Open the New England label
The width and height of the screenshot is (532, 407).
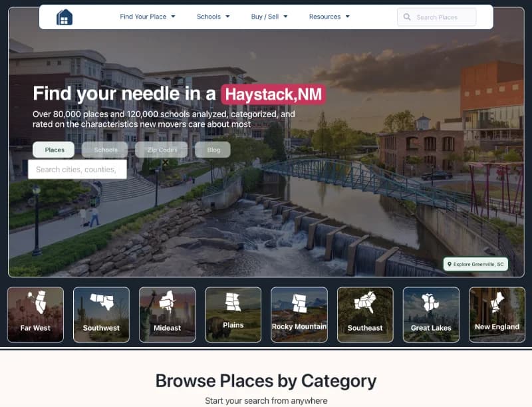coord(497,327)
